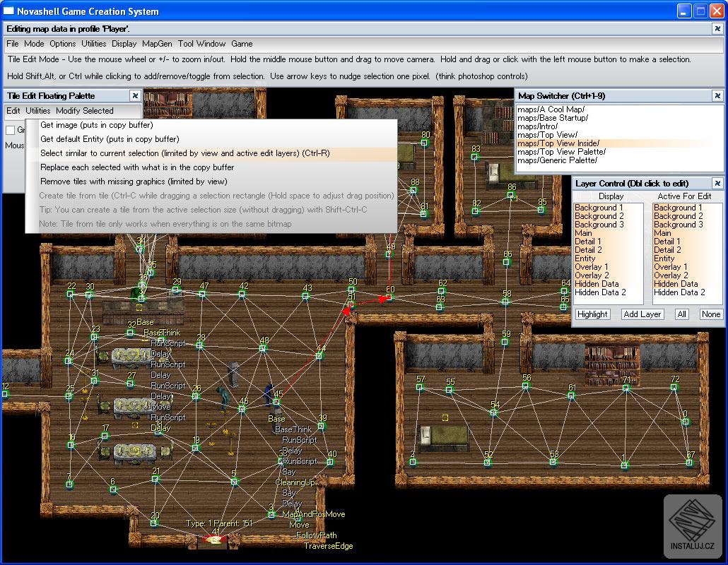Click the All button in Layer Control
This screenshot has height=565, width=728.
coord(681,314)
